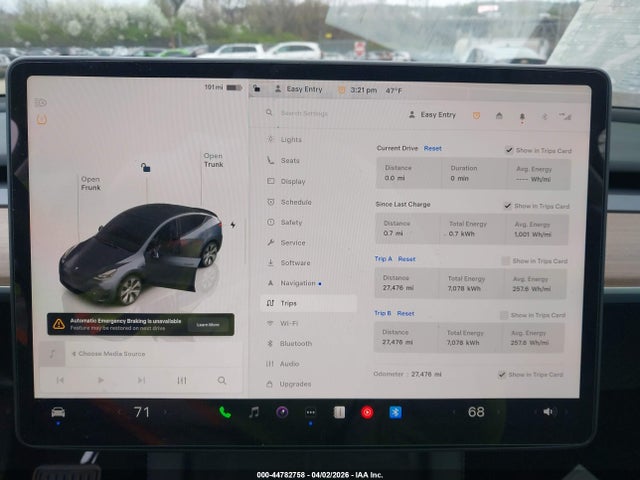Image resolution: width=640 pixels, height=480 pixels.
Task: Open Easy Entry profile in status bar
Action: click(x=299, y=89)
